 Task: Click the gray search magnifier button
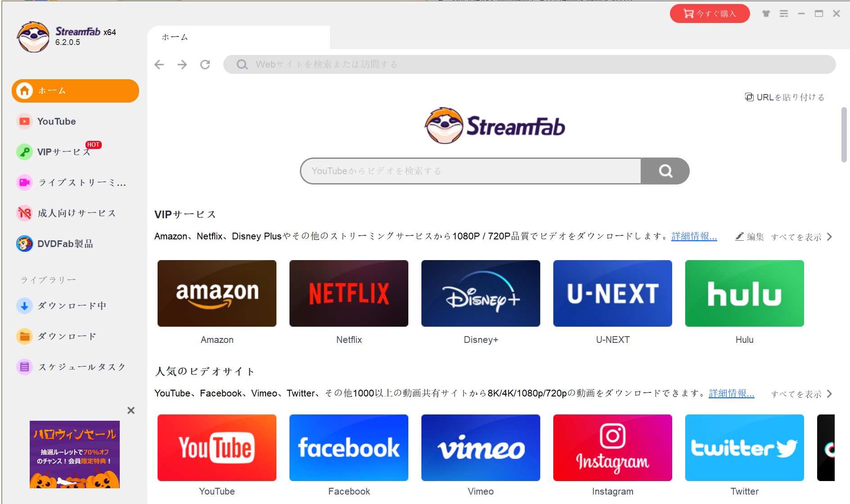pos(665,171)
